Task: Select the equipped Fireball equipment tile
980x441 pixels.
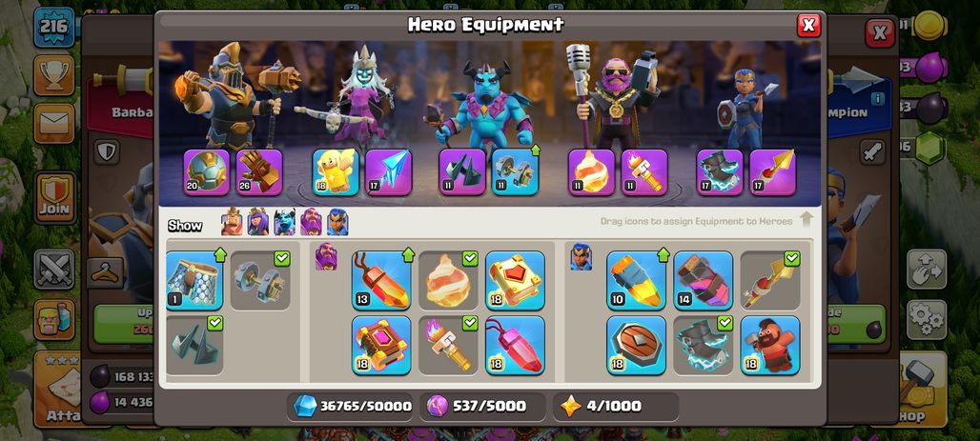Action: (448, 280)
